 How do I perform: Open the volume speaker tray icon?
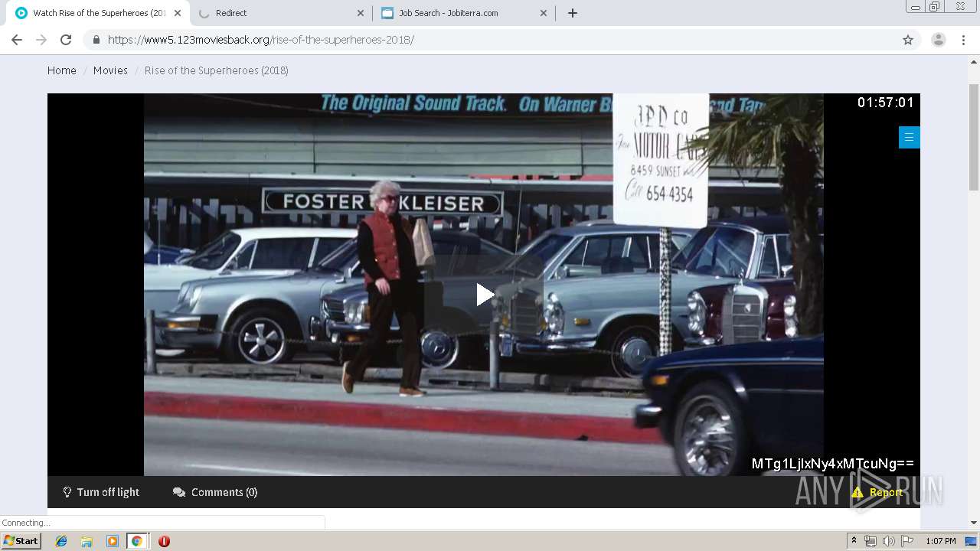[889, 541]
